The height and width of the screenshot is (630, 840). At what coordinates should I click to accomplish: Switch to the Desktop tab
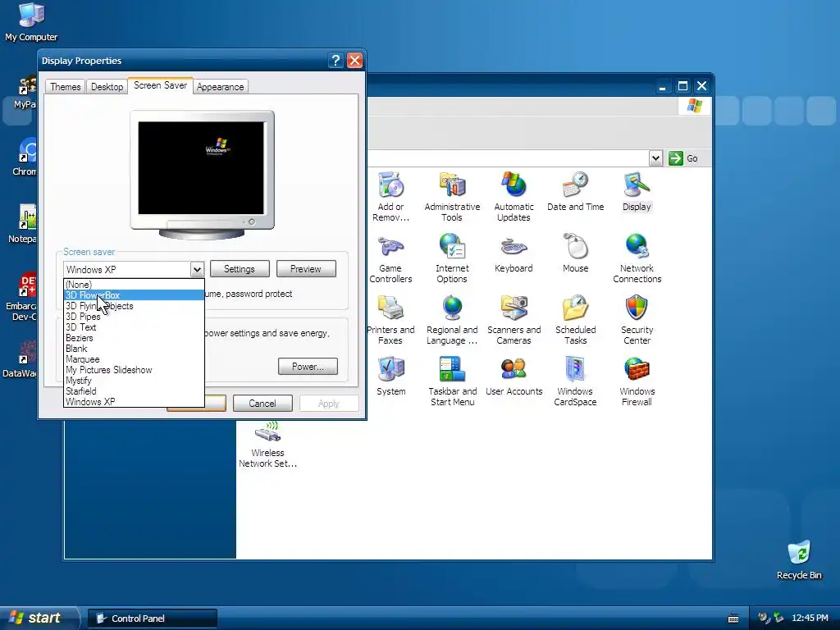pos(107,87)
